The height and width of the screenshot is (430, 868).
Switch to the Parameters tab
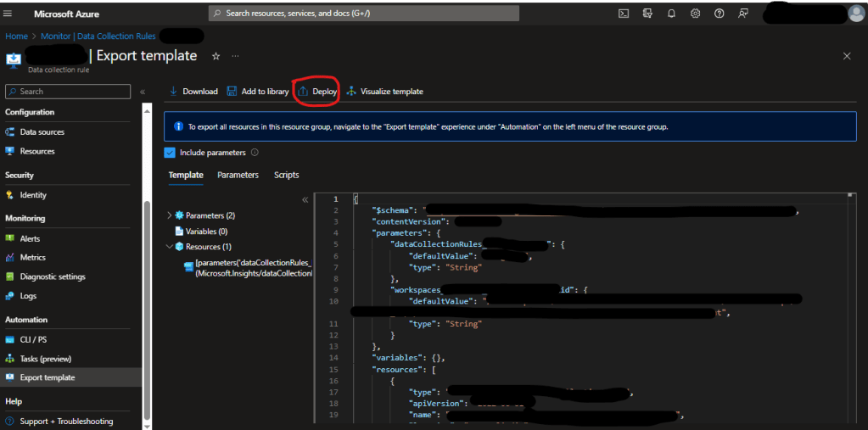pos(238,175)
